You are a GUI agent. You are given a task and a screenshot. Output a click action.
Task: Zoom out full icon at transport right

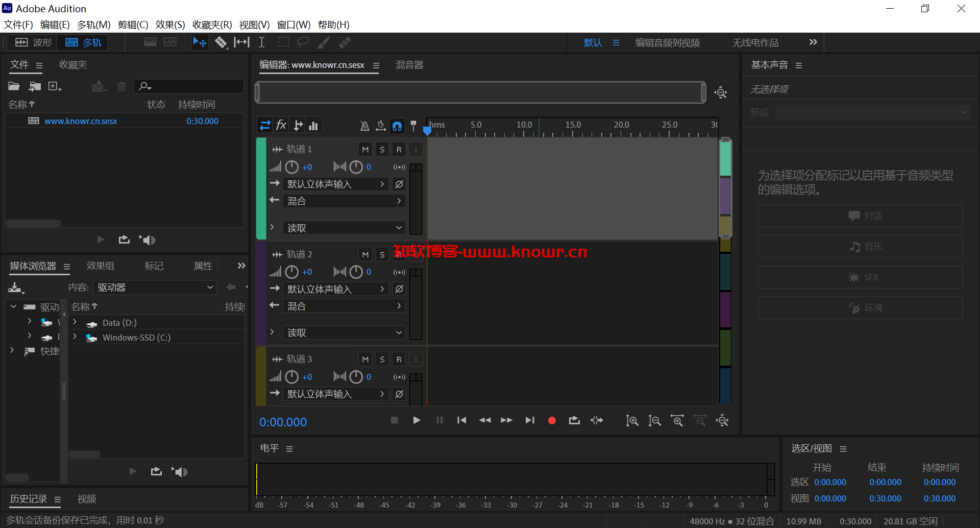(x=722, y=420)
